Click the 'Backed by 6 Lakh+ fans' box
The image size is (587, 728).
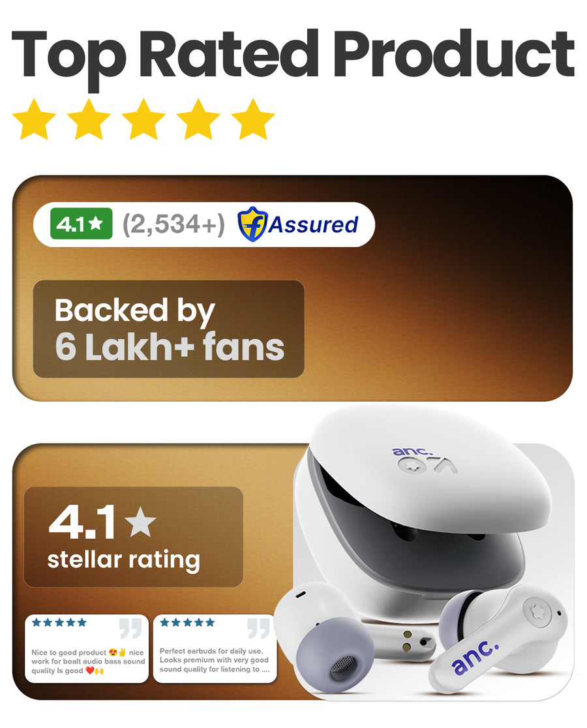tap(168, 329)
